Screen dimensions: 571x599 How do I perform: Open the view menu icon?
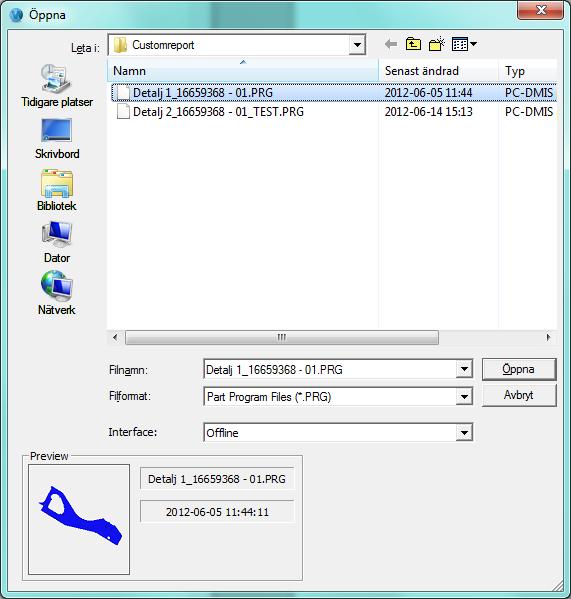click(x=464, y=44)
